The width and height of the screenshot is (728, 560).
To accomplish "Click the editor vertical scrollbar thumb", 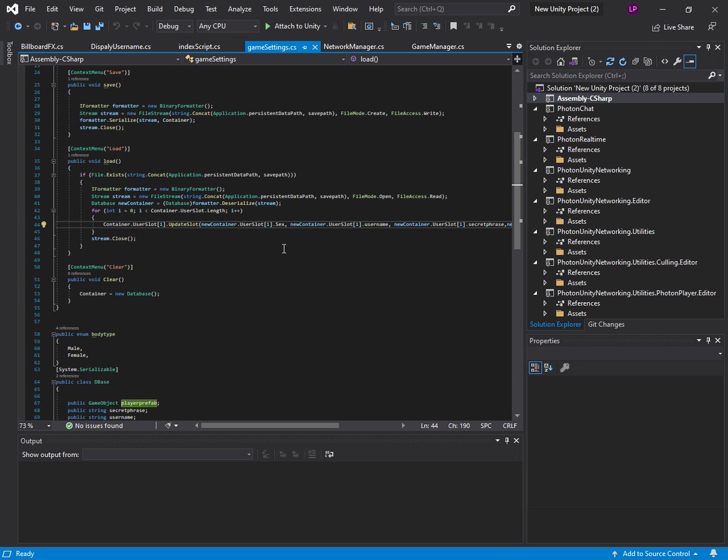I will (x=517, y=190).
